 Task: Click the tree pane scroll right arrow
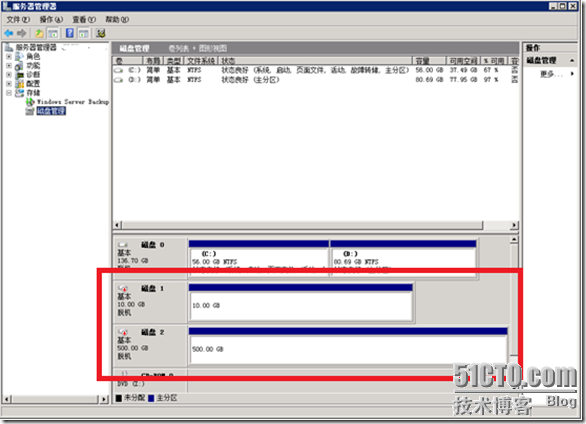[x=104, y=399]
